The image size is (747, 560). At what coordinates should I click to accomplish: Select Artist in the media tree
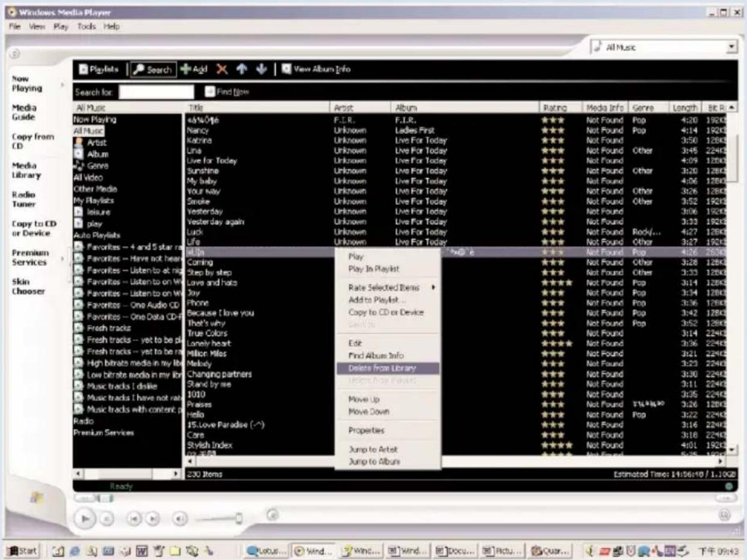(x=90, y=143)
